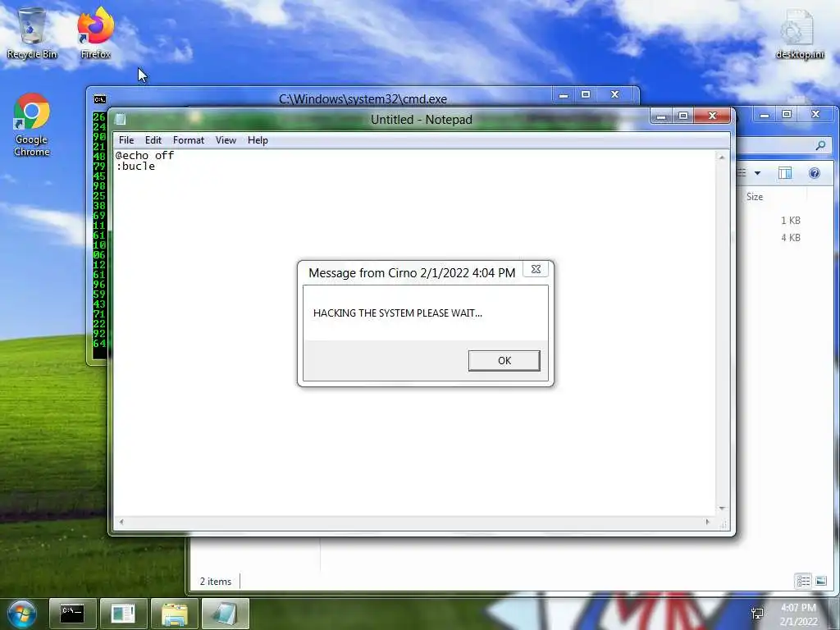Click the 4 KB size entry
The width and height of the screenshot is (840, 630).
click(x=790, y=237)
